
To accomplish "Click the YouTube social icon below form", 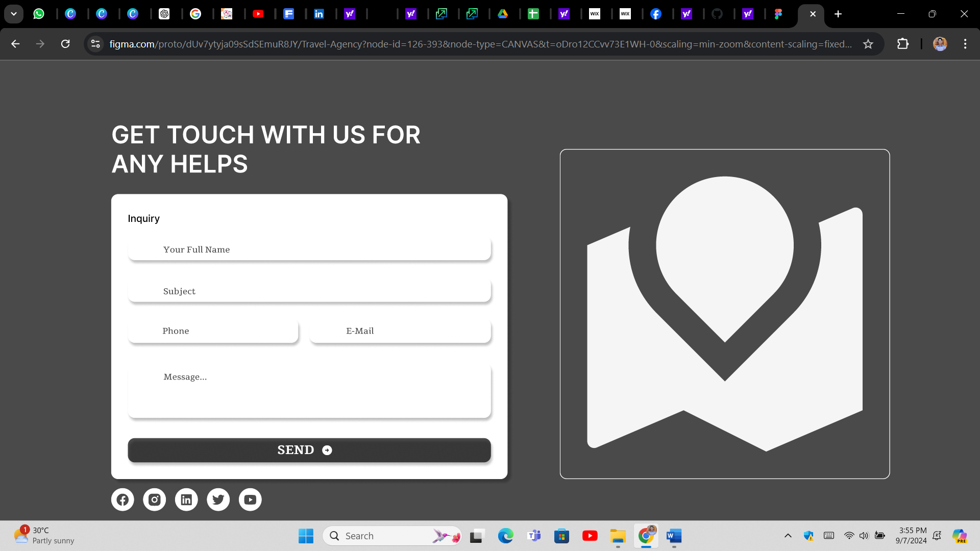I will (250, 499).
